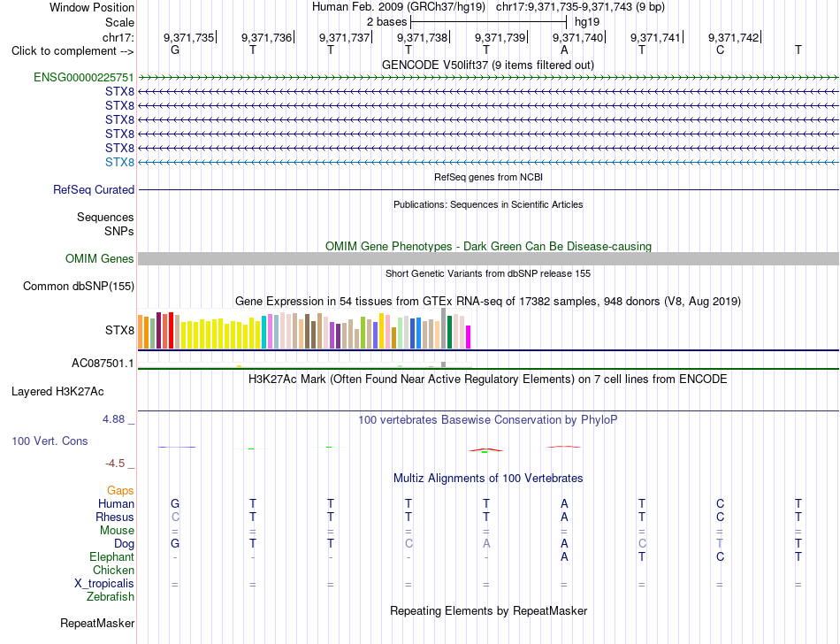Click the 4.88 upper conservation scale value
Screen dimensions: 840x644
pyautogui.click(x=113, y=419)
